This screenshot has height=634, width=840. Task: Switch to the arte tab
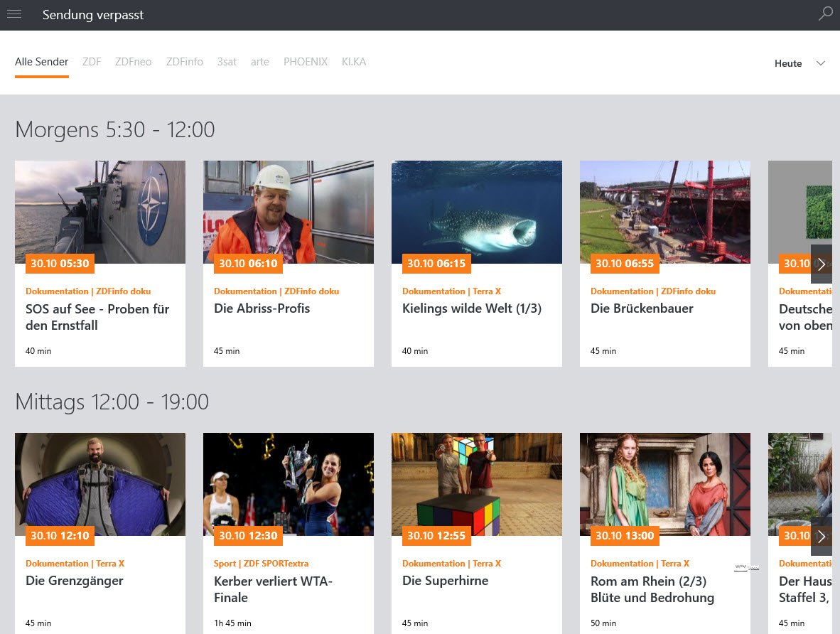pos(260,62)
